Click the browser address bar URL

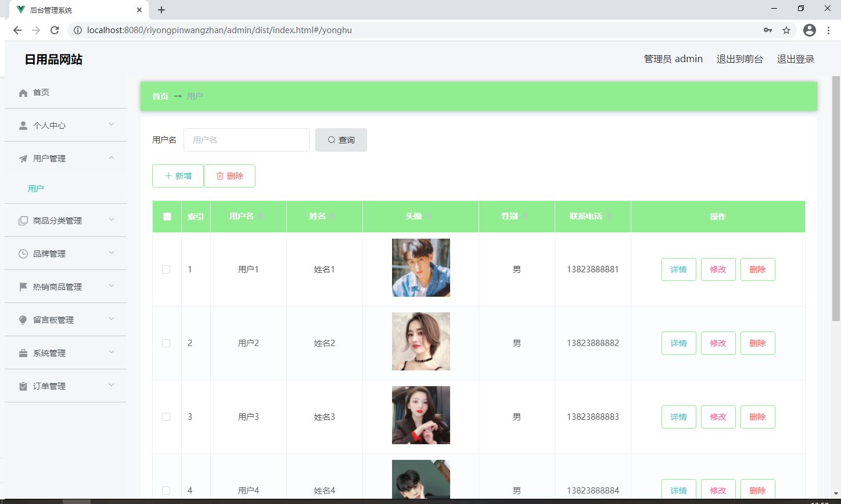[220, 30]
